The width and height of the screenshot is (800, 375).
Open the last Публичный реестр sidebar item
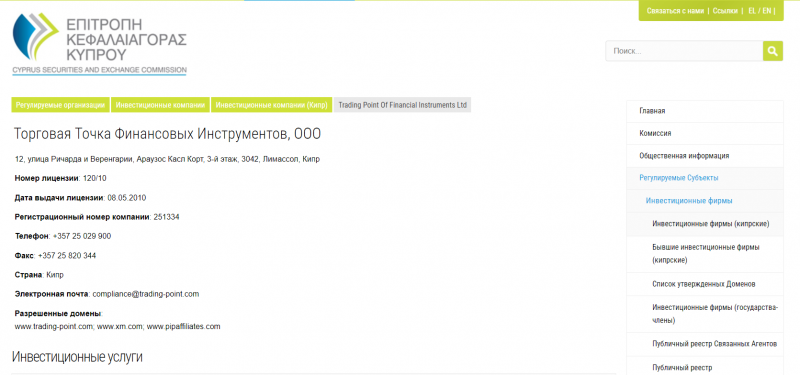(x=705, y=367)
